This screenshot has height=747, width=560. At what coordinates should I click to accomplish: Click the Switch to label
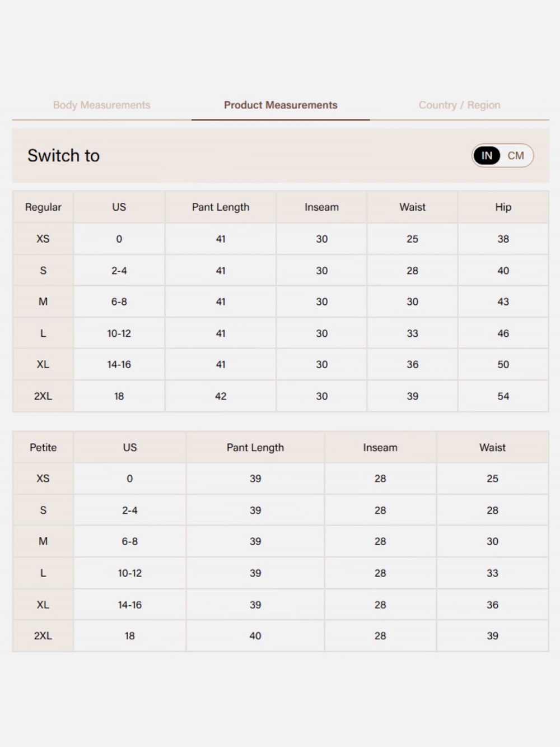[63, 156]
